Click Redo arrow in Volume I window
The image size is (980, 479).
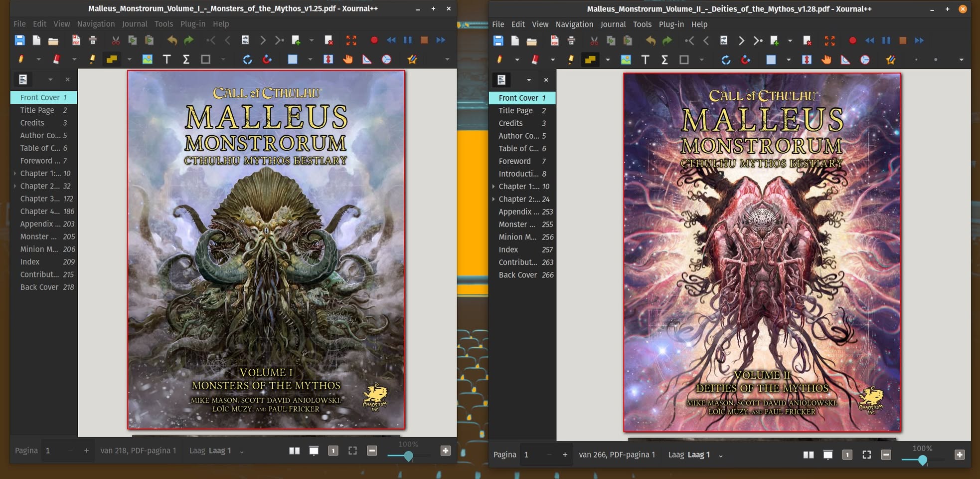click(188, 40)
